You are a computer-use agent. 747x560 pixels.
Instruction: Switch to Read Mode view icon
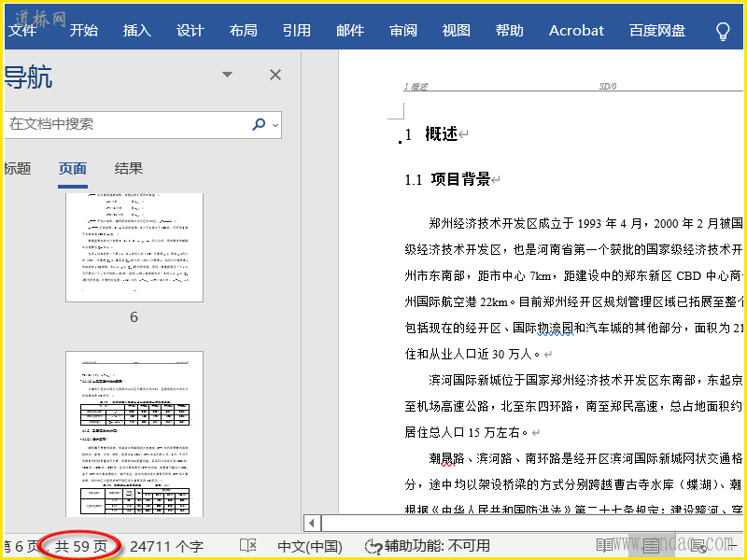(x=605, y=546)
